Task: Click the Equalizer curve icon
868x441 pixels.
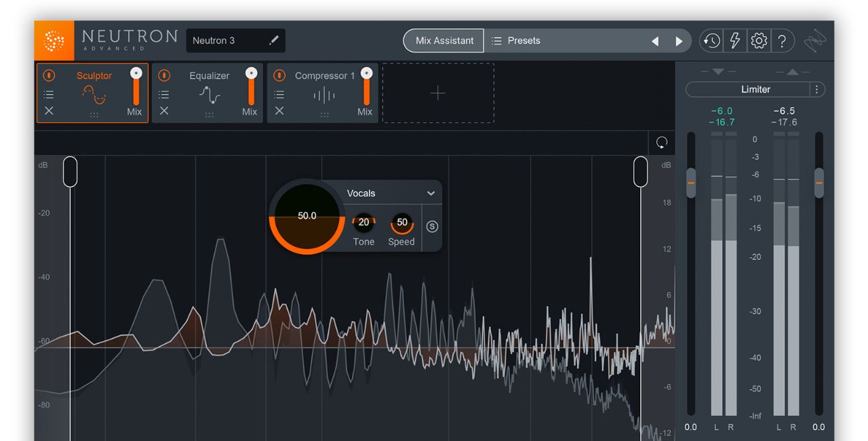Action: tap(208, 94)
